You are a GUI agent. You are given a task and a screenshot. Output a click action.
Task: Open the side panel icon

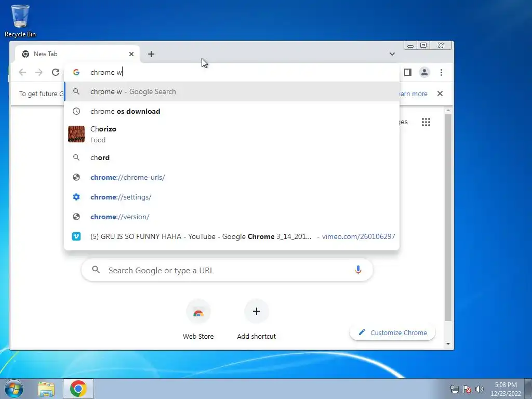click(x=408, y=72)
